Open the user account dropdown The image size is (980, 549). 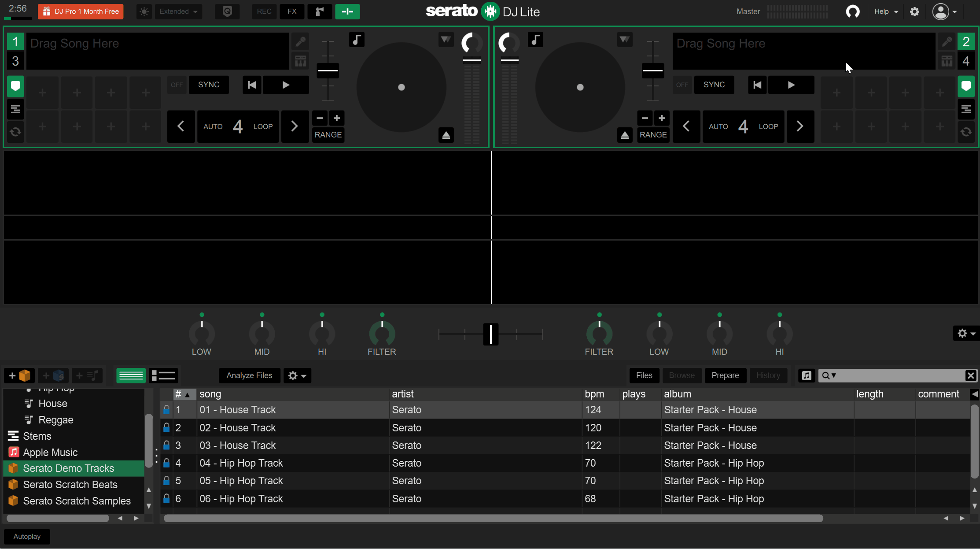tap(944, 11)
